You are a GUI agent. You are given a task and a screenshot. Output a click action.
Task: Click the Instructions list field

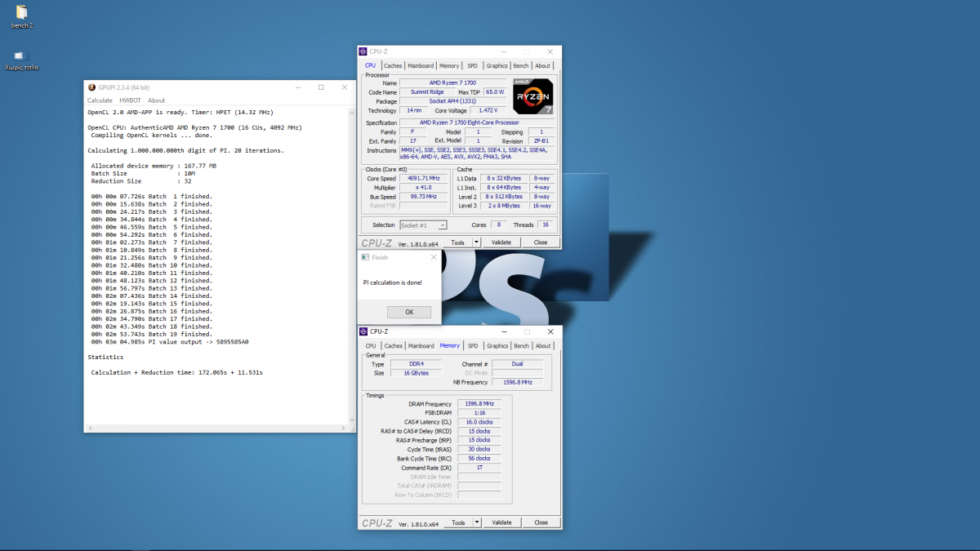pos(478,154)
